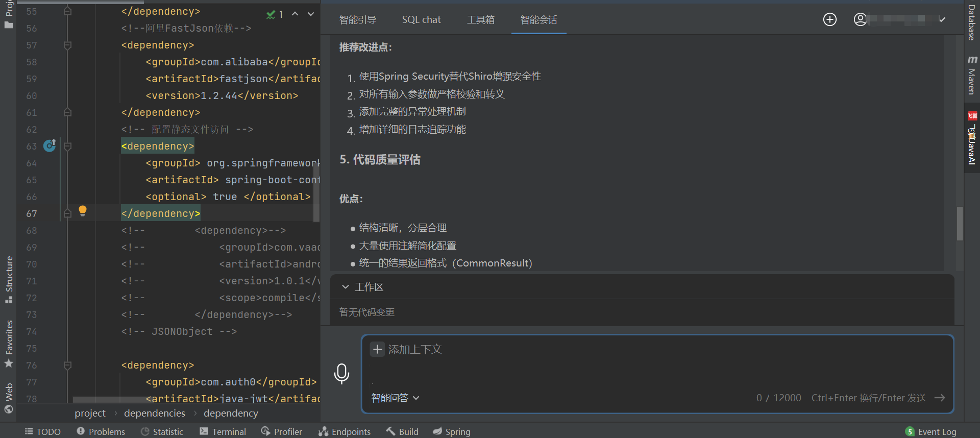Fold the dependency block at line 76
The height and width of the screenshot is (438, 980).
pyautogui.click(x=67, y=365)
